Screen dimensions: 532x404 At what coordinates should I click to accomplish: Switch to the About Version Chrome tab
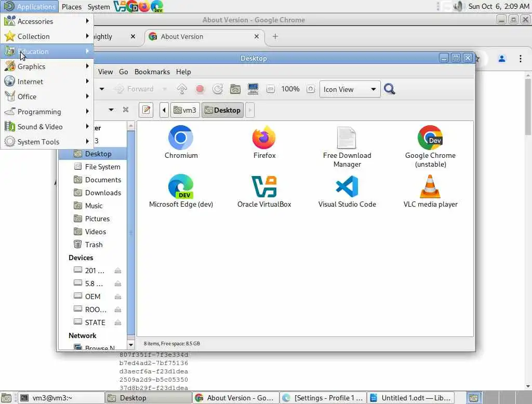coord(205,37)
